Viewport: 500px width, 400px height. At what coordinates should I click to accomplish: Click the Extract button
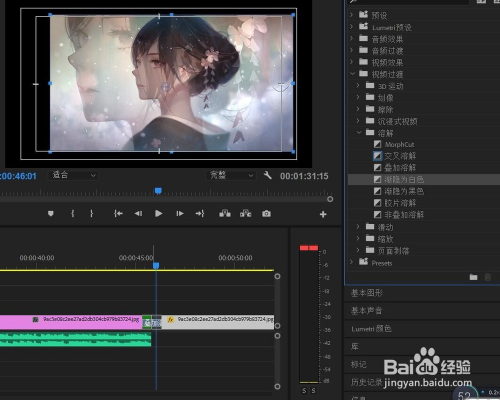[246, 214]
